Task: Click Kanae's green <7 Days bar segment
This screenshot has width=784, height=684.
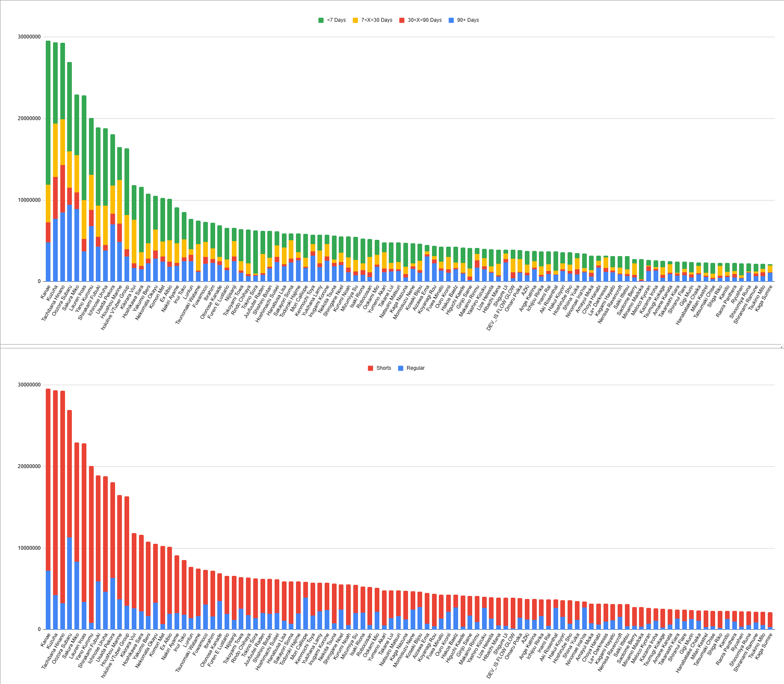Action: [x=48, y=112]
